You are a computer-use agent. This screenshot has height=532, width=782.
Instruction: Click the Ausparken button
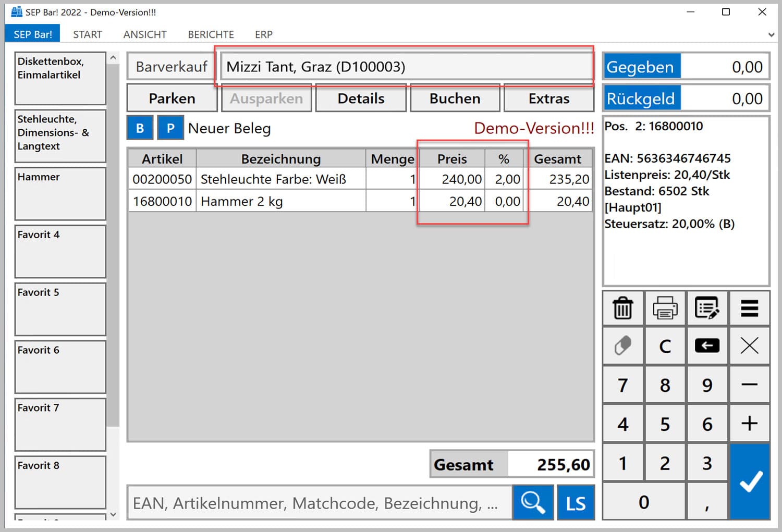coord(266,98)
